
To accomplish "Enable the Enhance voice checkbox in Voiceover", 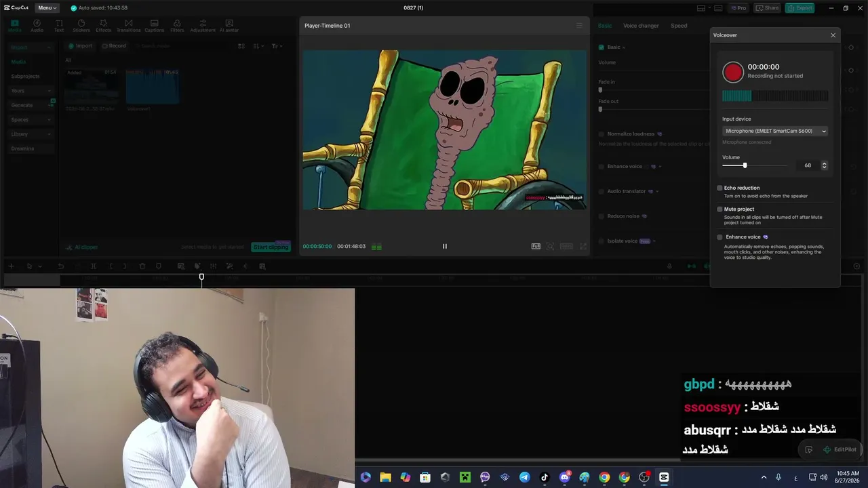I will pos(719,237).
